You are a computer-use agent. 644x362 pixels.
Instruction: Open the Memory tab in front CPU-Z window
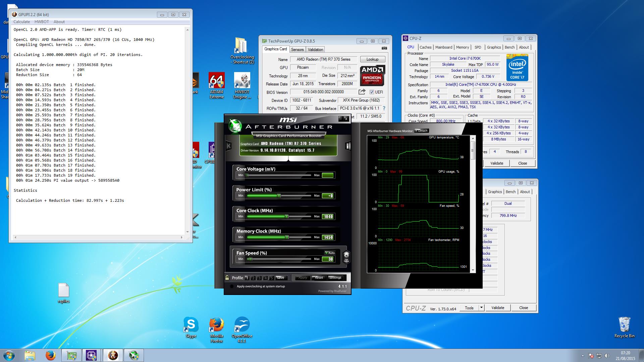coord(463,47)
